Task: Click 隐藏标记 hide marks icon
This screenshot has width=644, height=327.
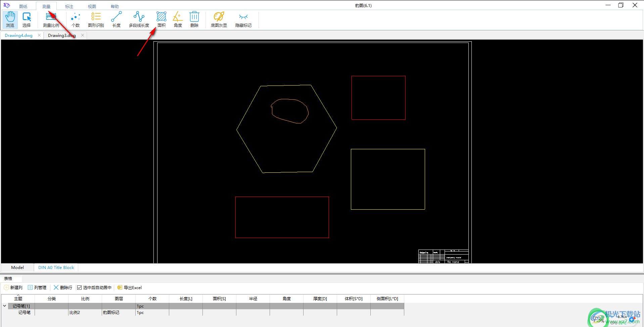Action: [243, 19]
